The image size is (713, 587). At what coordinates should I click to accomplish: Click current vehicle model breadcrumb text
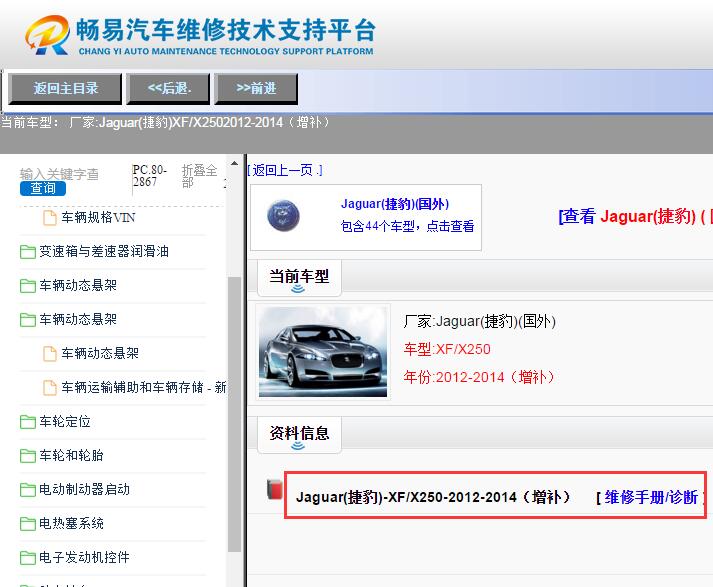click(x=165, y=122)
